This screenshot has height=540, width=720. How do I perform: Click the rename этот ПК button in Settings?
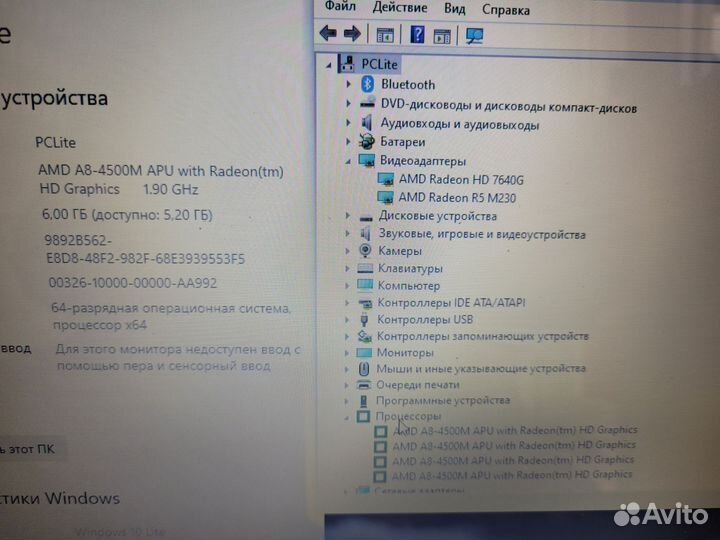click(30, 449)
